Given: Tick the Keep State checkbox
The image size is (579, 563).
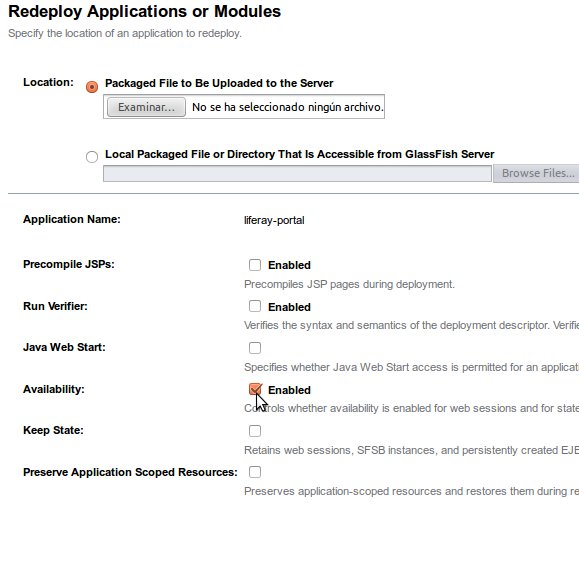Looking at the screenshot, I should (255, 431).
